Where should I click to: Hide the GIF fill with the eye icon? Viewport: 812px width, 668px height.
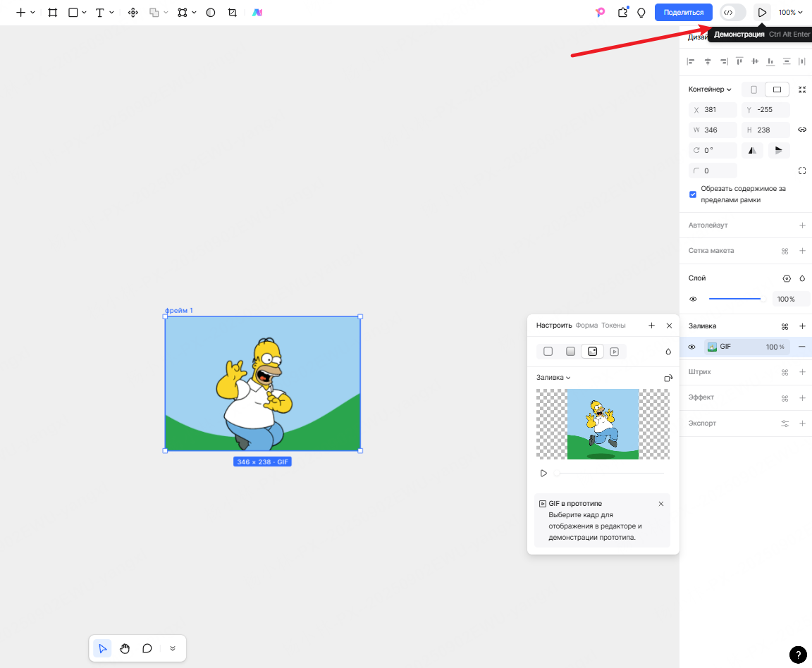tap(692, 347)
